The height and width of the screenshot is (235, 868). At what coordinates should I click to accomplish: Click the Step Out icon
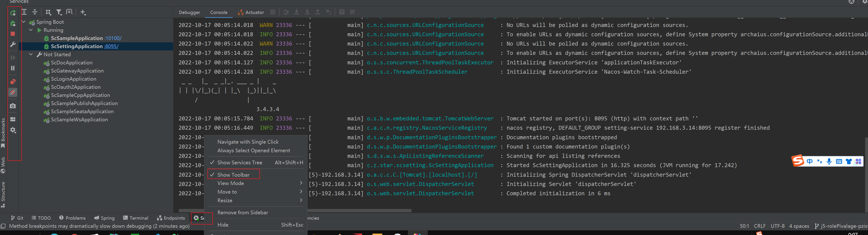pos(317,12)
